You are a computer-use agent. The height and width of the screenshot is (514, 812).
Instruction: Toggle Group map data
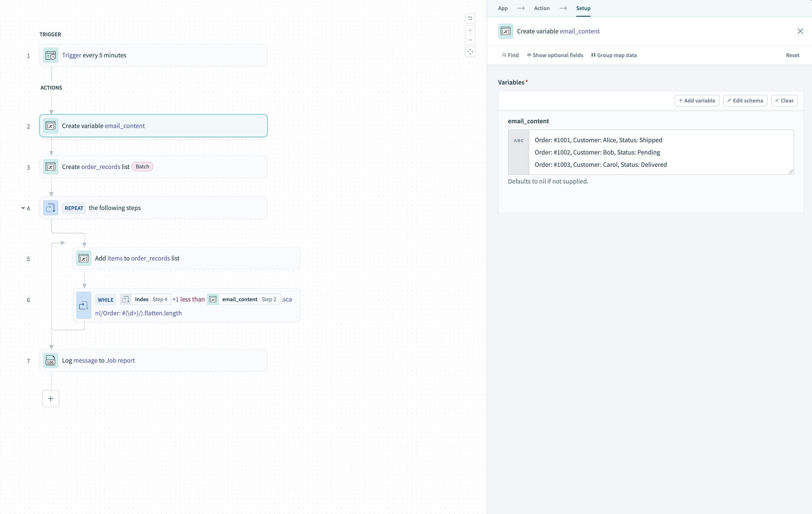click(x=614, y=55)
